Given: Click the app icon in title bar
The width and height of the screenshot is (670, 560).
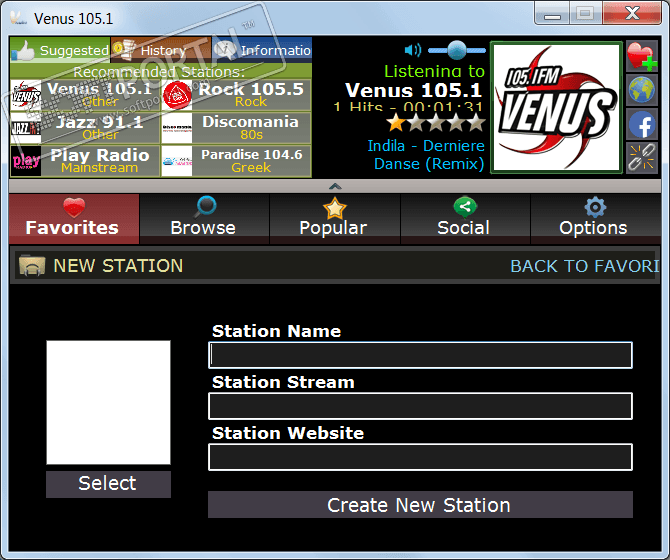Looking at the screenshot, I should [x=18, y=18].
